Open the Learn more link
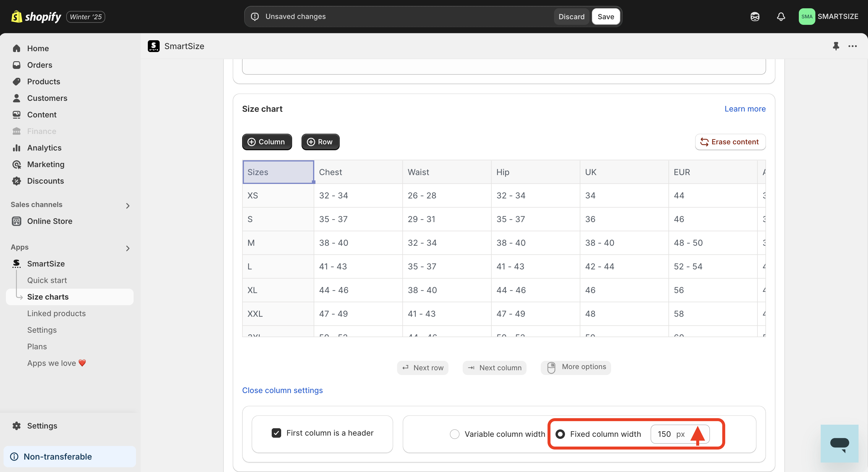This screenshot has height=472, width=868. (745, 109)
